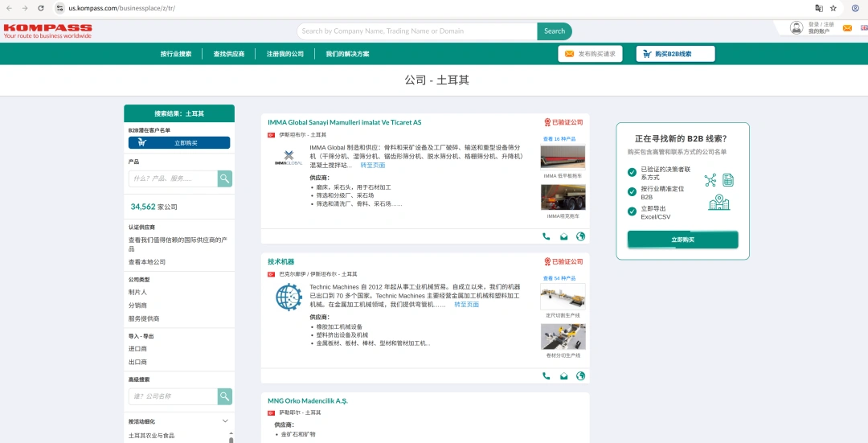The image size is (868, 443).
Task: Click the 购买B2B线索 button
Action: [x=675, y=54]
